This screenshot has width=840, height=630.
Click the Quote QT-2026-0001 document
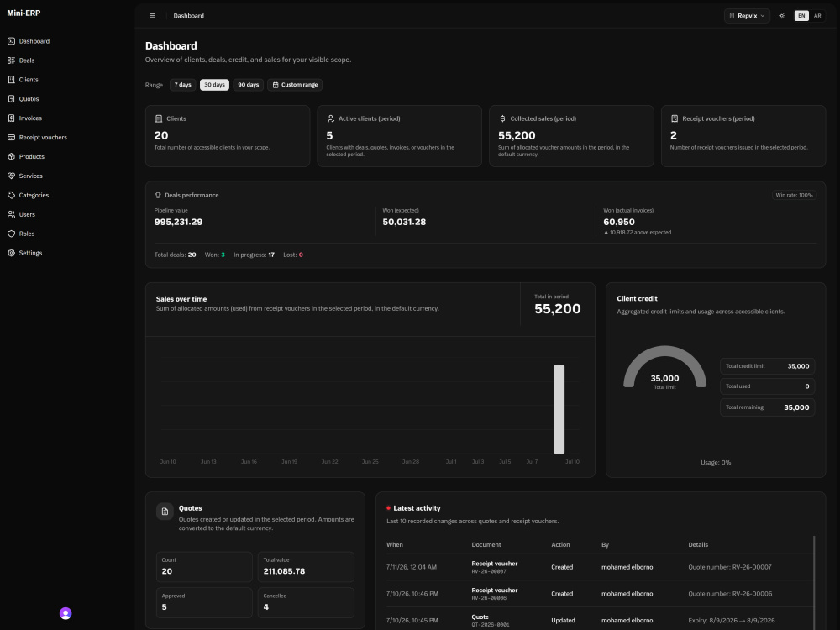(491, 621)
